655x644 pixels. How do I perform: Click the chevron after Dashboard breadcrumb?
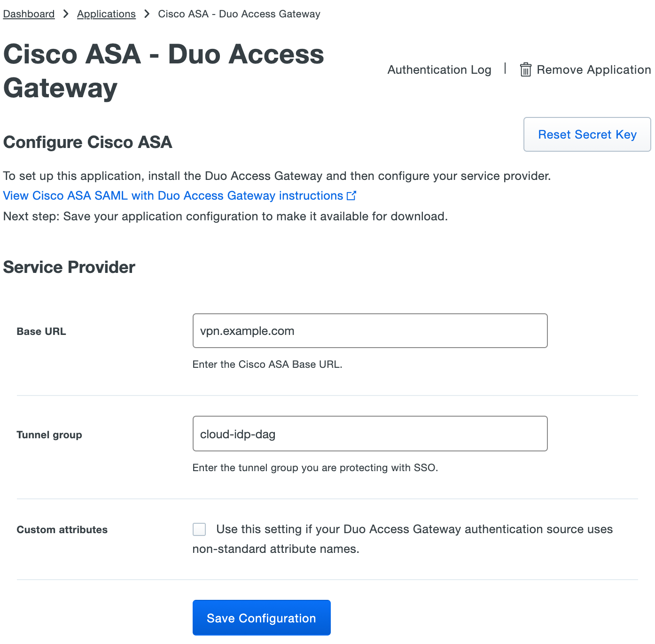(x=65, y=14)
